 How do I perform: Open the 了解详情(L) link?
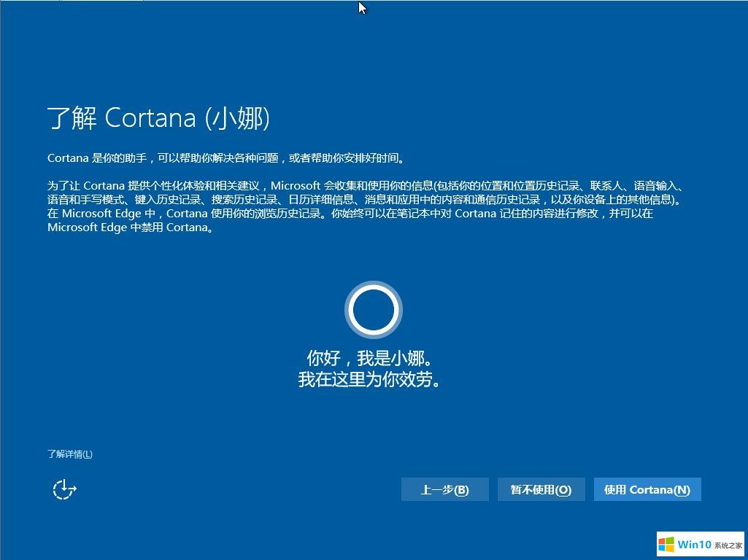pyautogui.click(x=70, y=454)
